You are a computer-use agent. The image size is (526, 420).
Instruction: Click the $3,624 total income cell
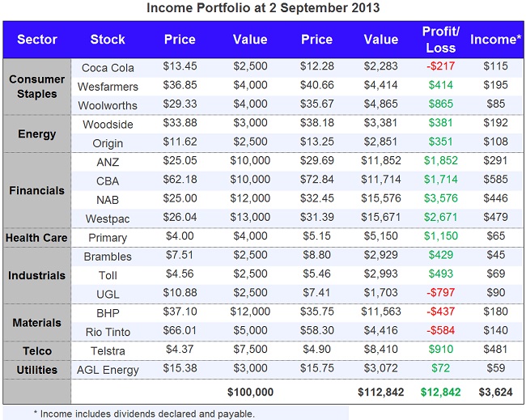click(493, 392)
